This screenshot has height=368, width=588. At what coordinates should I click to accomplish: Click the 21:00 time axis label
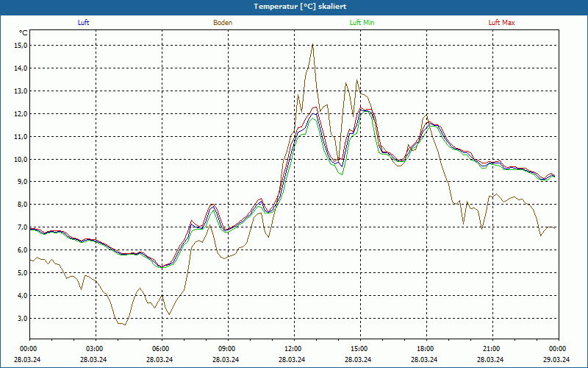coord(491,349)
